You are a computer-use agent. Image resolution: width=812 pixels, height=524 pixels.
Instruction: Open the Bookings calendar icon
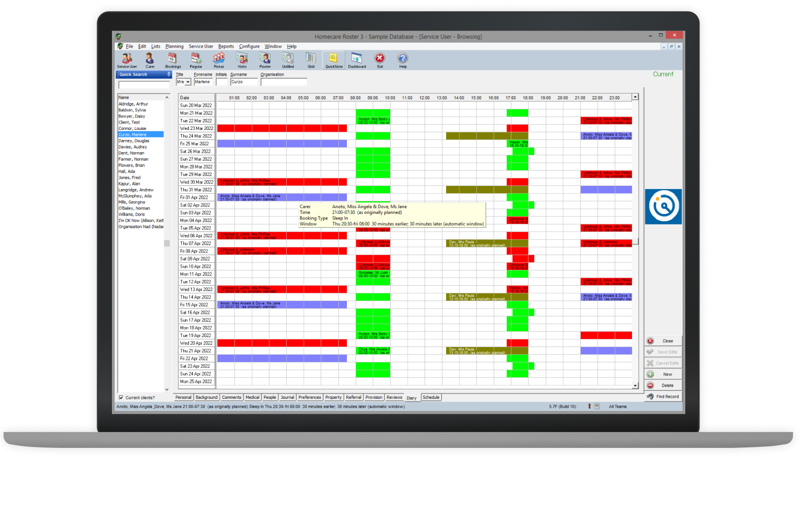coord(173,60)
